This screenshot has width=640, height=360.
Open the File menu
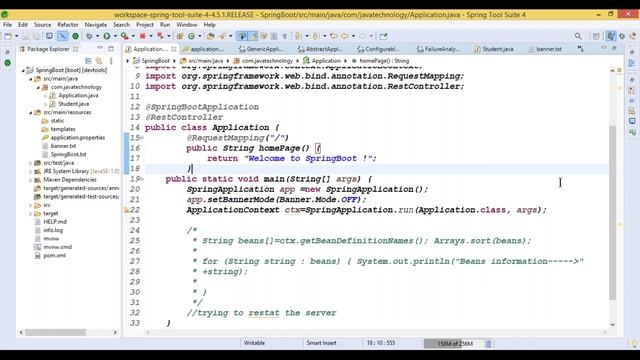pos(7,24)
